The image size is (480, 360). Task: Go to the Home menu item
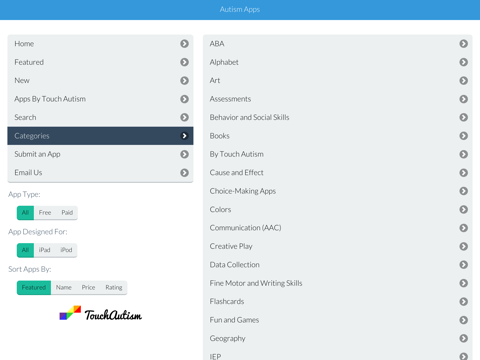click(24, 44)
